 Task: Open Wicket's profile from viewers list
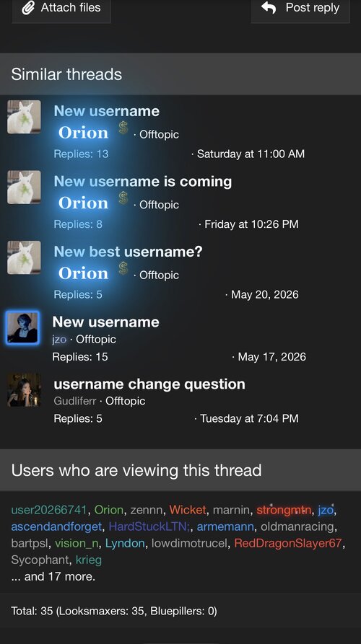[188, 510]
